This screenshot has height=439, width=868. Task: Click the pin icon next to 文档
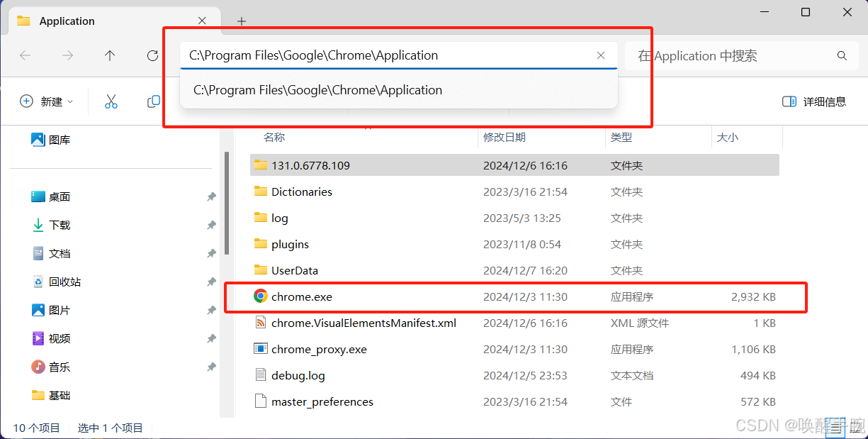211,253
